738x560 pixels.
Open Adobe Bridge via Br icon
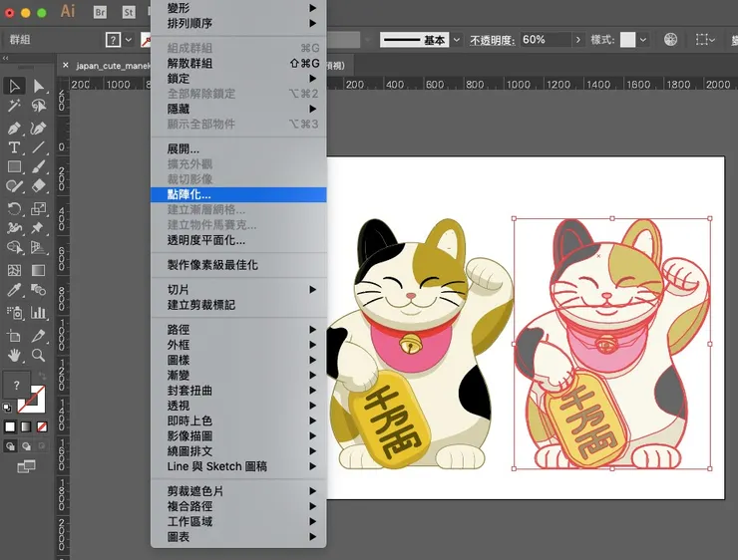(100, 12)
